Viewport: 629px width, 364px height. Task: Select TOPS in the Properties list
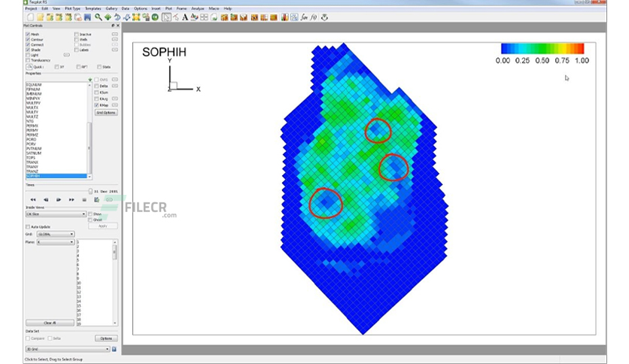click(x=31, y=158)
